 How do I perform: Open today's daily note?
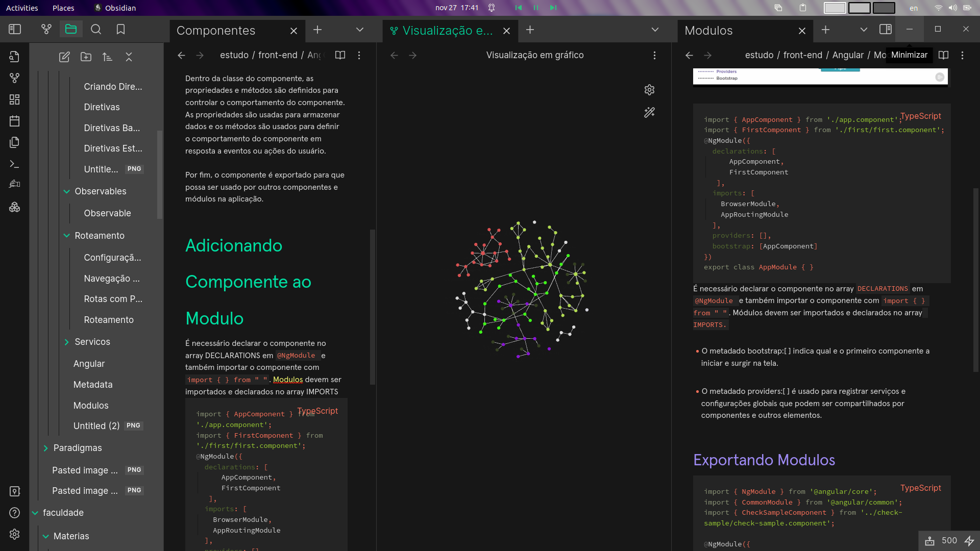tap(14, 121)
